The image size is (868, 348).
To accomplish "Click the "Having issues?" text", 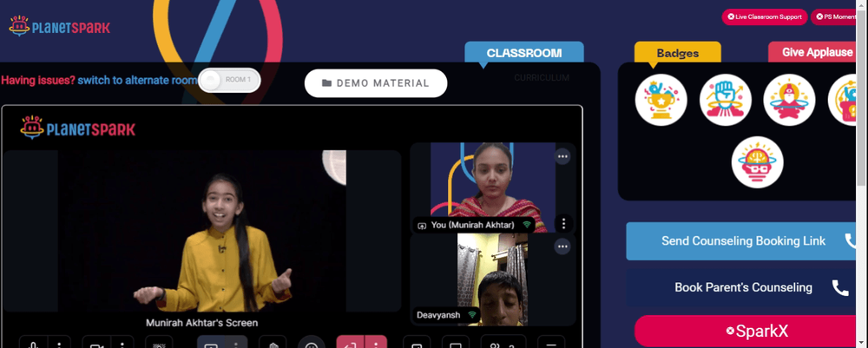I will pyautogui.click(x=37, y=80).
